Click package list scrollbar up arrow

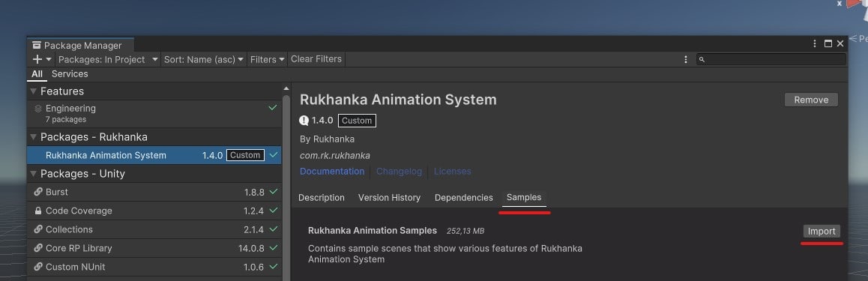(286, 88)
